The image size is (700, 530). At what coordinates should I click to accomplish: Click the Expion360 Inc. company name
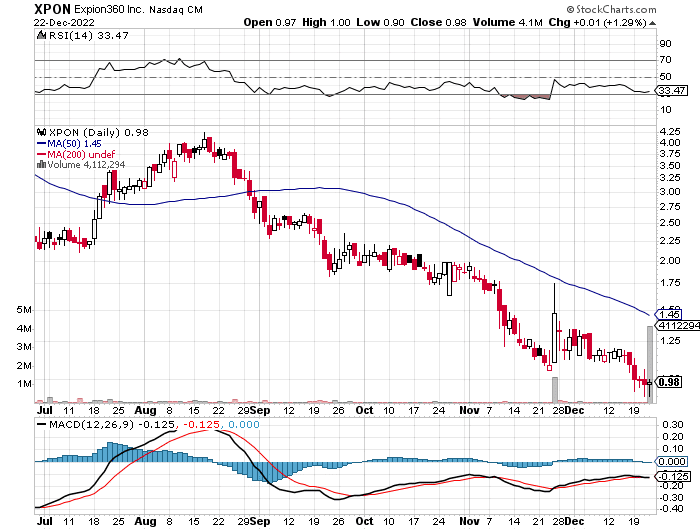pos(109,9)
